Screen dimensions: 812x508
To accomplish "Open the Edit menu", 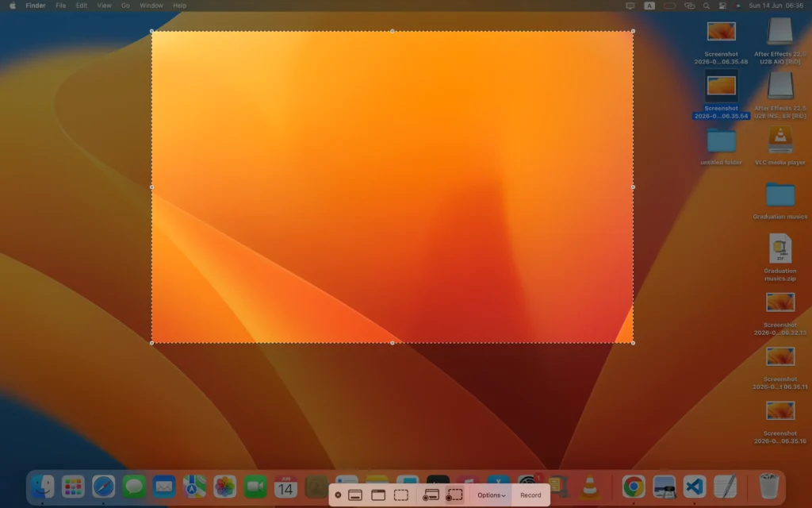I will point(82,6).
